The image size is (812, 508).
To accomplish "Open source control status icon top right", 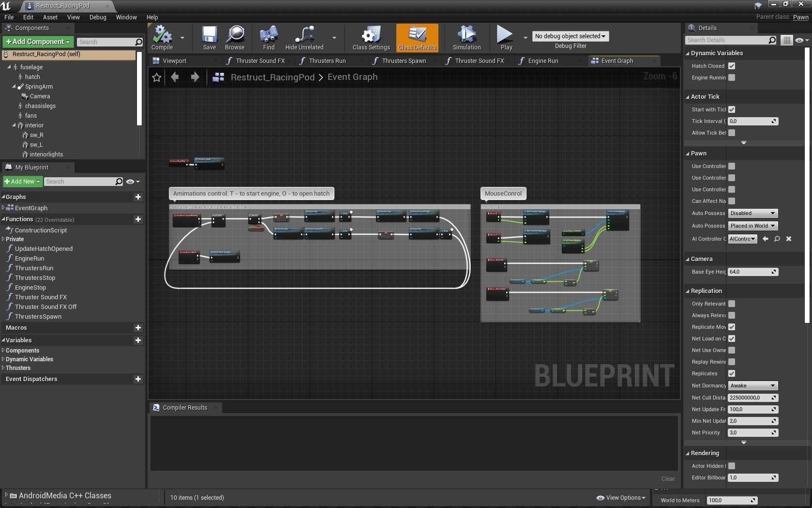I will click(758, 5).
